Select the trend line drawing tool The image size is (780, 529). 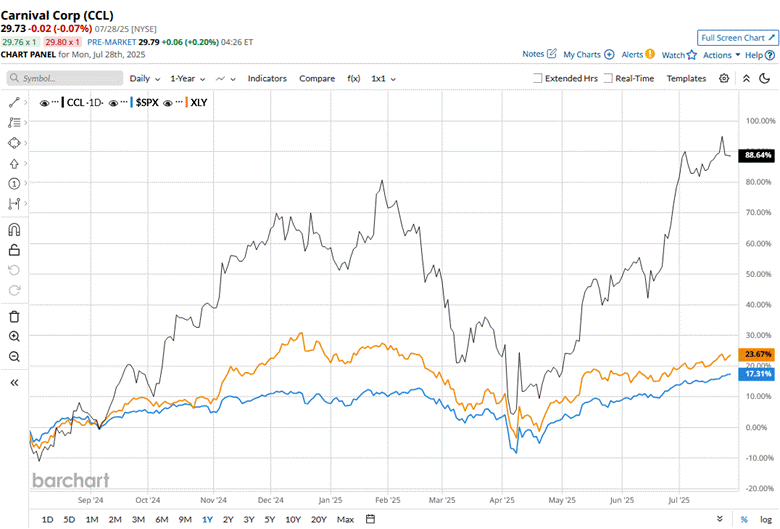point(14,103)
